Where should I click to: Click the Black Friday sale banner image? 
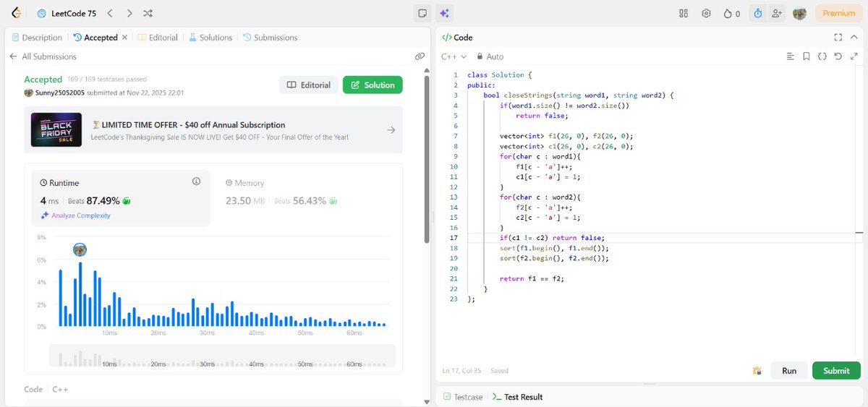tap(56, 130)
